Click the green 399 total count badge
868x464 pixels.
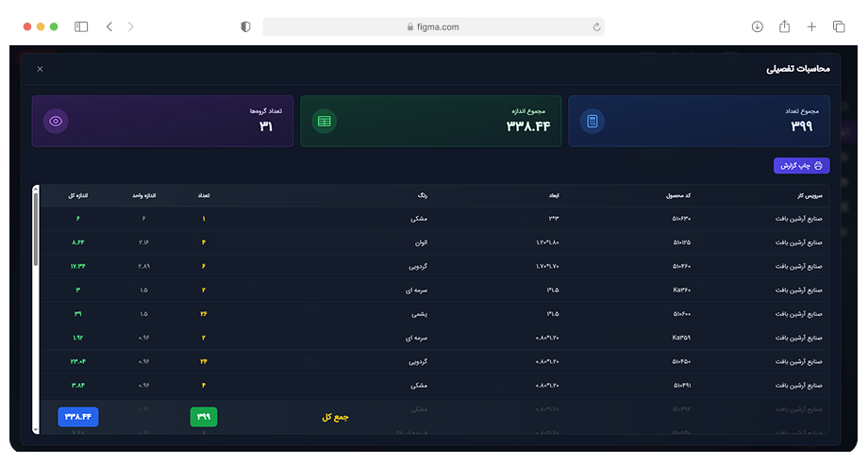(x=204, y=416)
